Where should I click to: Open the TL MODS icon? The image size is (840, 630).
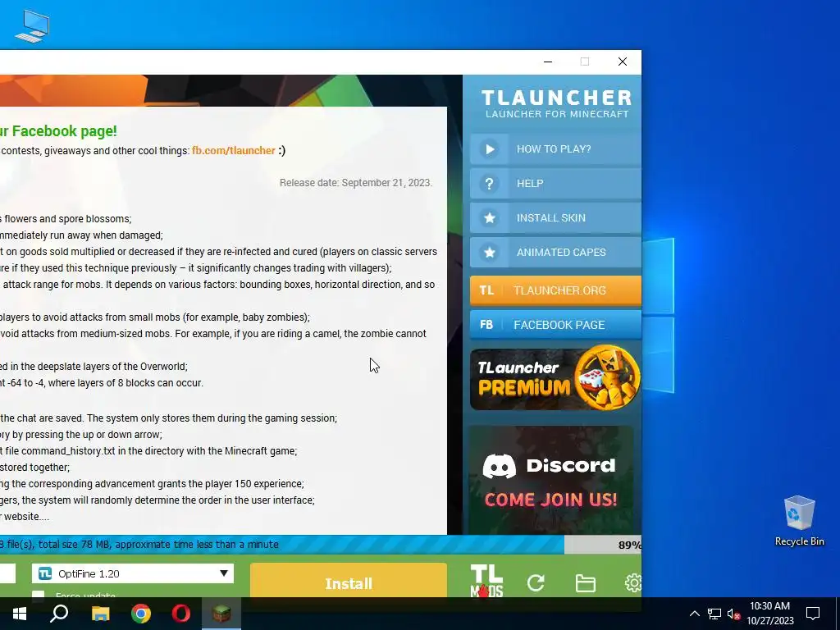click(486, 581)
